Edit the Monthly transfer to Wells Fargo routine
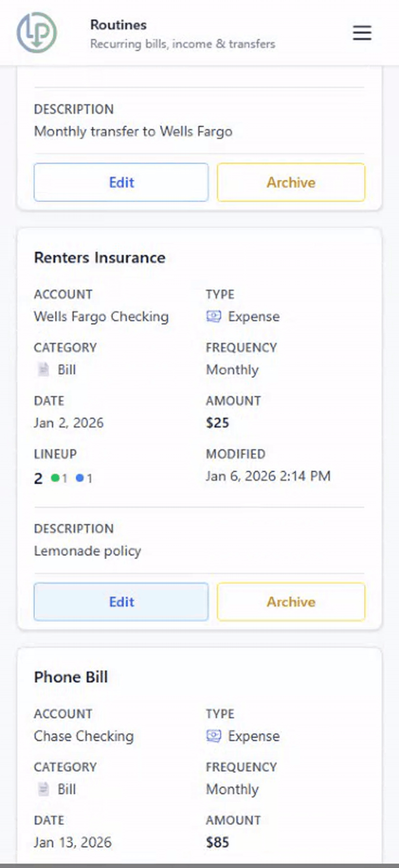Viewport: 399px width, 868px height. coord(121,182)
